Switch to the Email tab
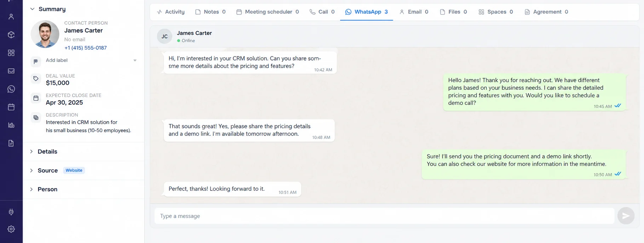Viewport: 644px width, 243px height. tap(414, 12)
